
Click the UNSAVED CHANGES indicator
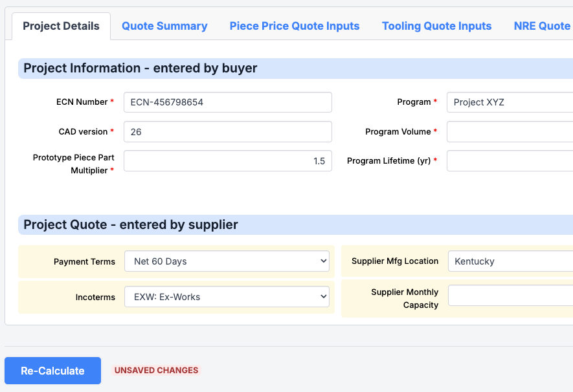point(156,370)
